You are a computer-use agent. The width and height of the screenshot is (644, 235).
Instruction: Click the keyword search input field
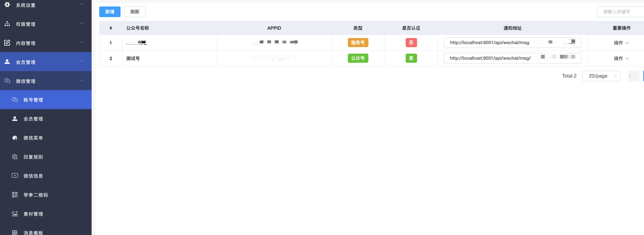tap(620, 12)
